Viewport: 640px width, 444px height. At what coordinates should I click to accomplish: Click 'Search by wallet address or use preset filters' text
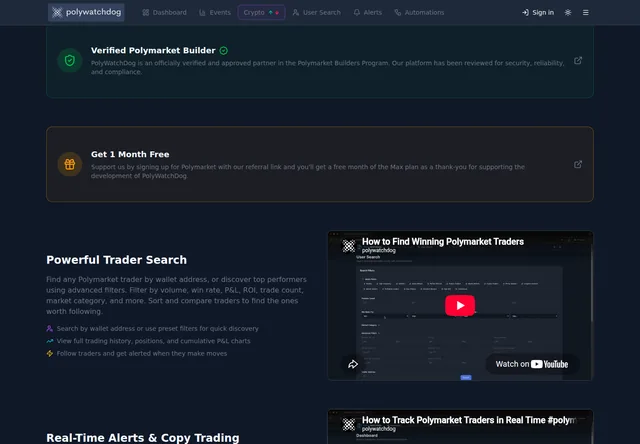pyautogui.click(x=158, y=329)
